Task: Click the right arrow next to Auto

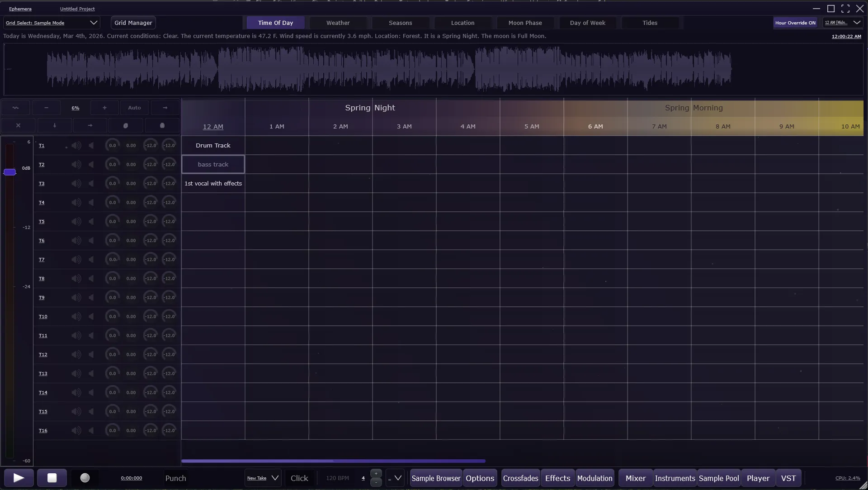Action: click(x=165, y=108)
